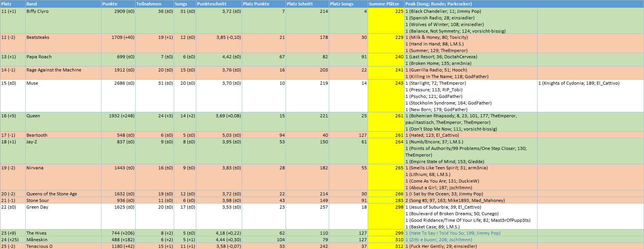Select '1 (Hated; 123; El_Cattivo)' peak cell
This screenshot has width=644, height=249.
[x=471, y=135]
